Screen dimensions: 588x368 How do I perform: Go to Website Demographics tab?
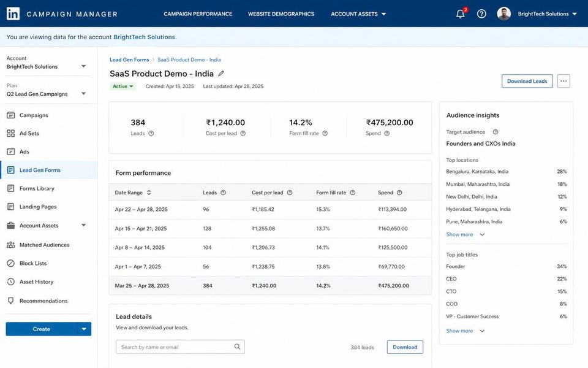click(281, 14)
